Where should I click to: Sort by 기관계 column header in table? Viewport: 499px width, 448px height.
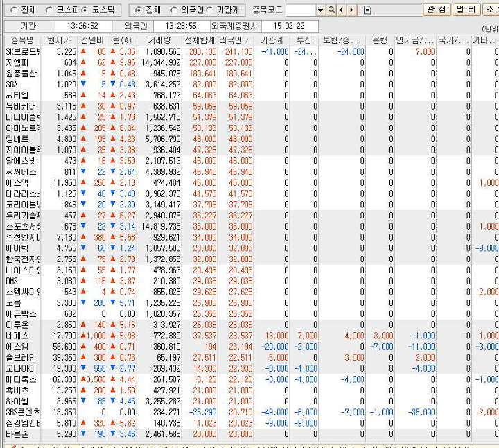coord(272,40)
